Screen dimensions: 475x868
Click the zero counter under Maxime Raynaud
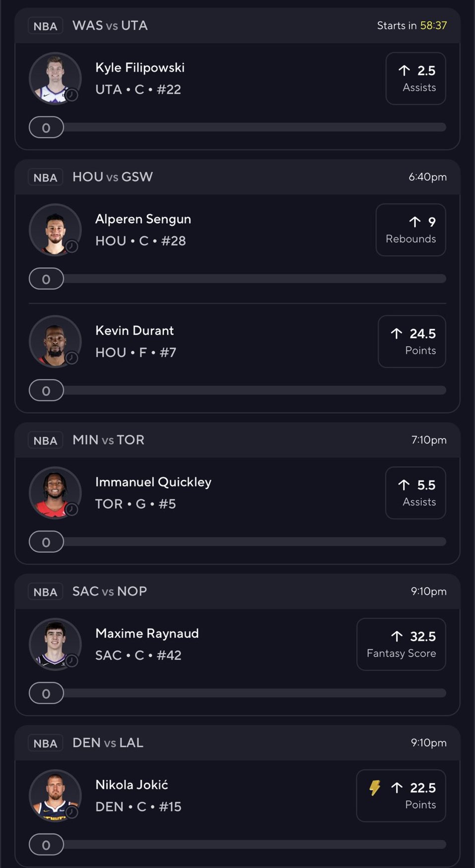click(46, 694)
